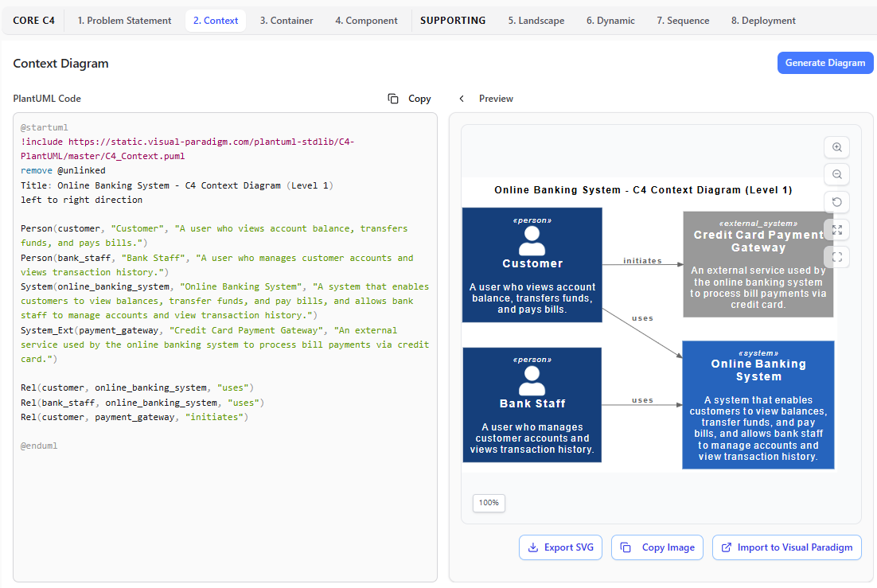
Task: Click the Copy Image button
Action: [657, 547]
